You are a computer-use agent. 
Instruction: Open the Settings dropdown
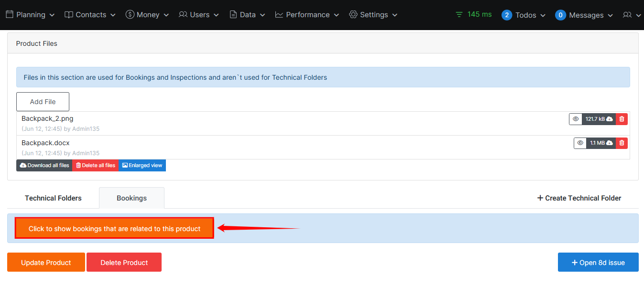(373, 15)
